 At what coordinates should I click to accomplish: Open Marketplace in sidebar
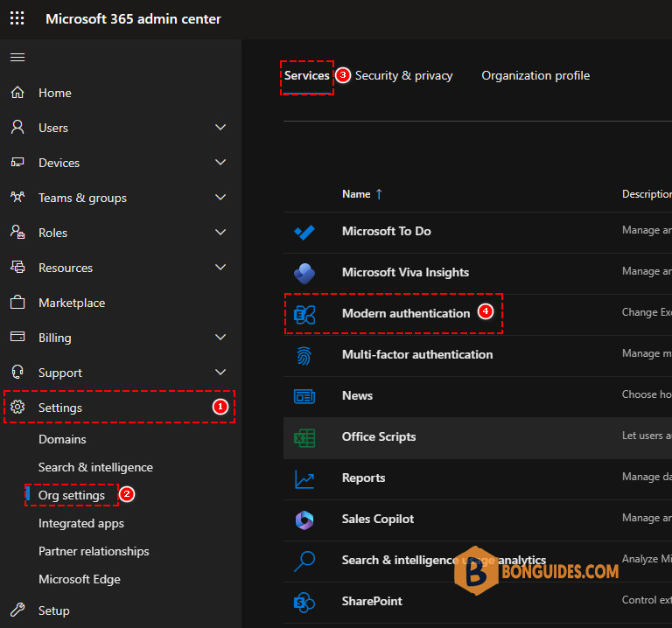(x=72, y=303)
